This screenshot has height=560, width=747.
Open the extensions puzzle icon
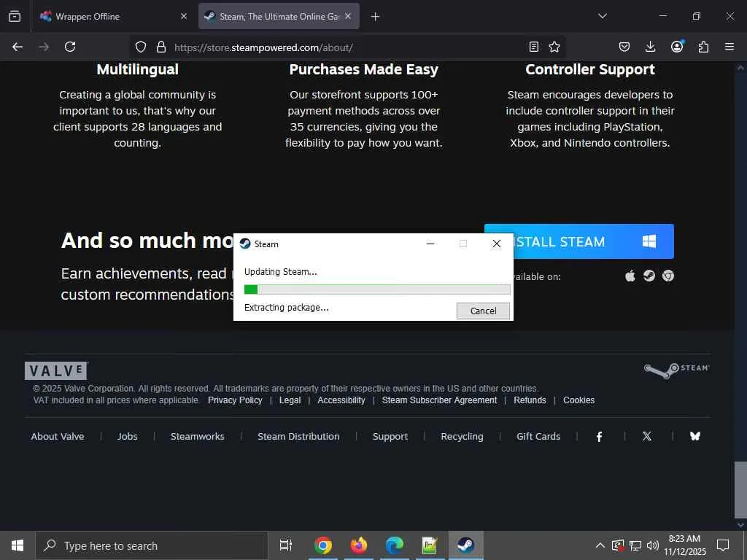[x=703, y=47]
